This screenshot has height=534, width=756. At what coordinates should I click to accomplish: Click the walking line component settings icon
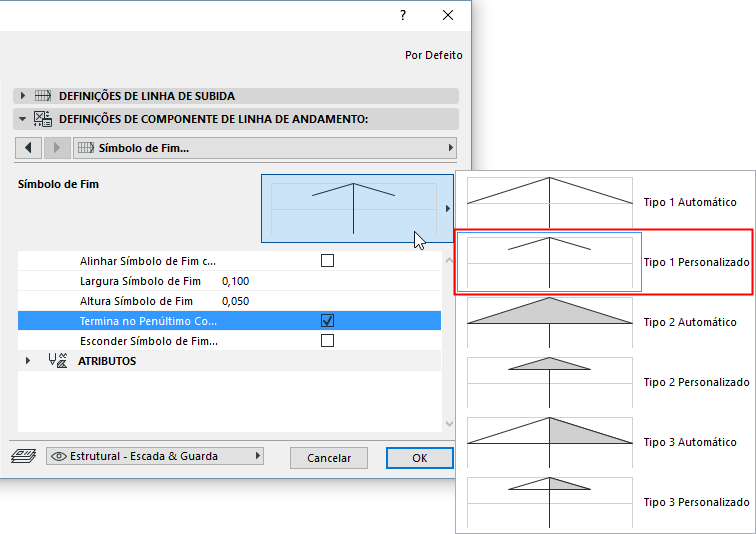click(x=43, y=119)
